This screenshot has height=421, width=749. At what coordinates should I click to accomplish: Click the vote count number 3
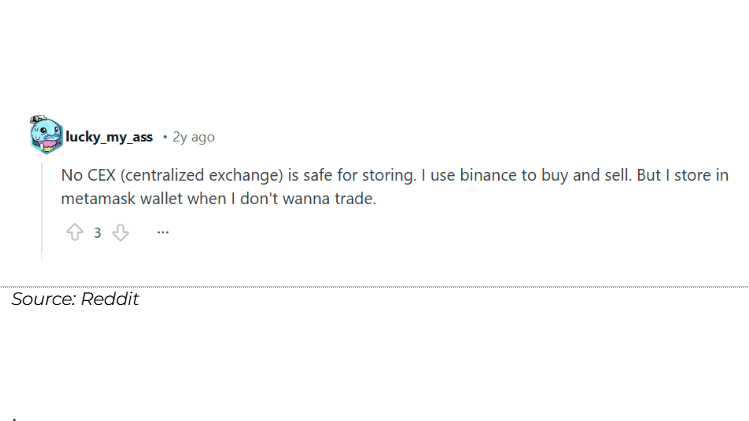[97, 233]
